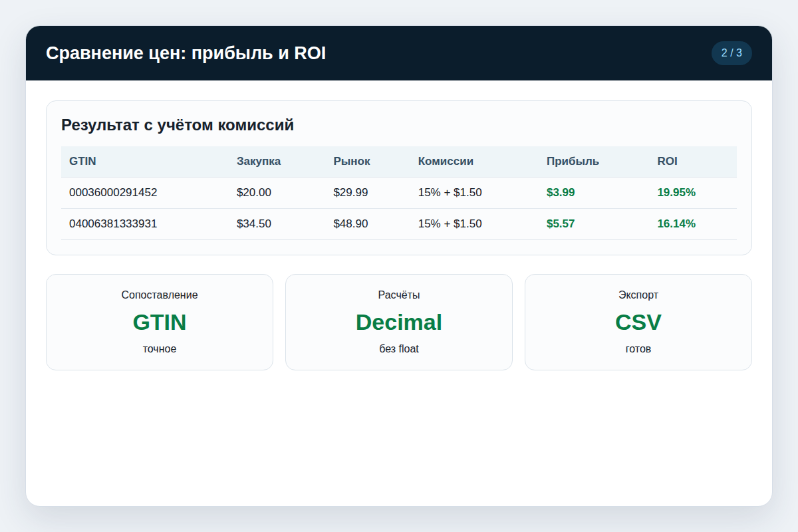Select the commission cell in the 00036000291452 row
The width and height of the screenshot is (798, 532).
[450, 193]
